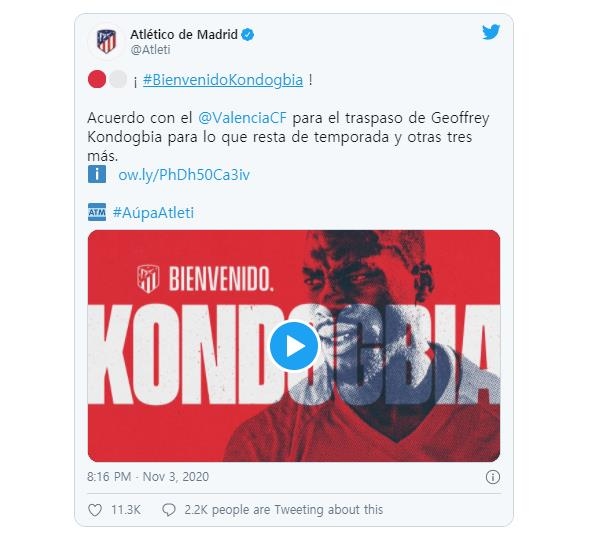Click the red circle emoji
590x549 pixels.
pyautogui.click(x=97, y=79)
